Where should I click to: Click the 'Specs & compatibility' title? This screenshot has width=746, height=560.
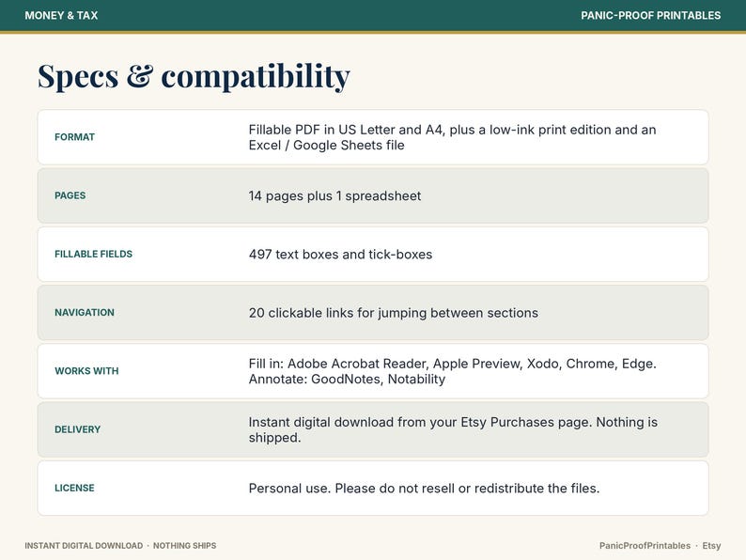[194, 76]
